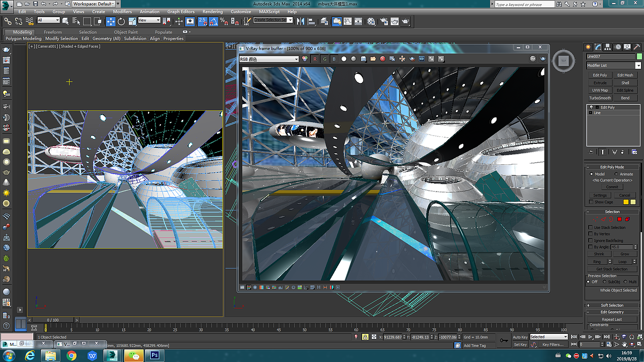Click the Repeat Last button
Image resolution: width=644 pixels, height=362 pixels.
coord(612,319)
